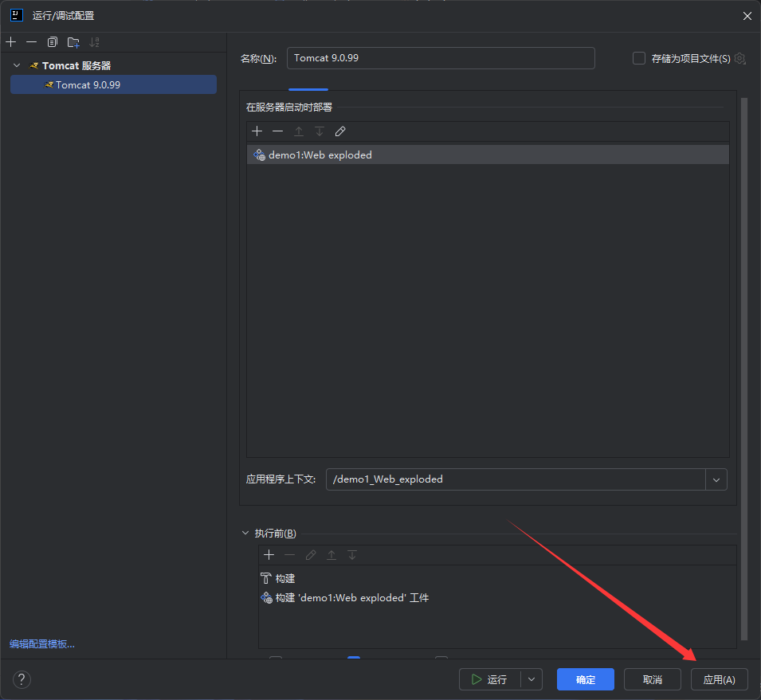Image resolution: width=761 pixels, height=700 pixels.
Task: Move the deployment artifact up
Action: (x=299, y=131)
